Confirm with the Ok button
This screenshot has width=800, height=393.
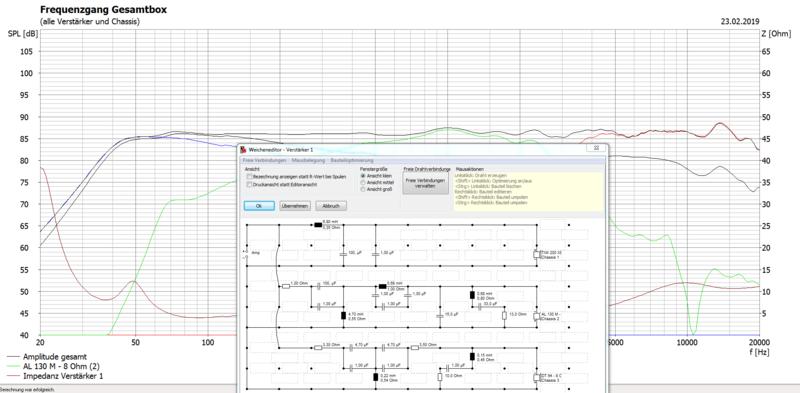(259, 206)
